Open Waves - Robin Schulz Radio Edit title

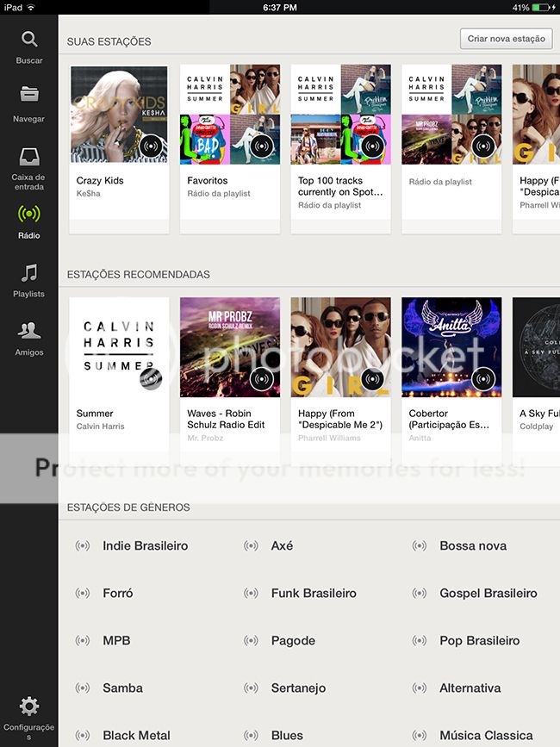click(x=226, y=420)
